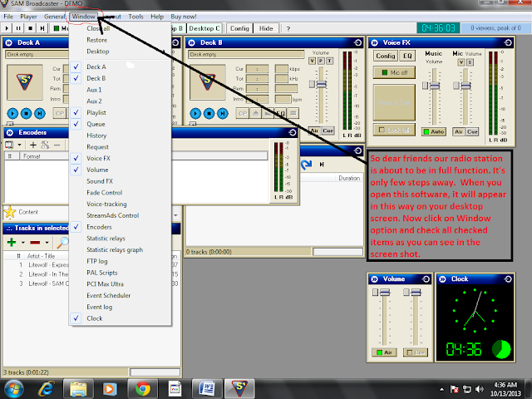Skip Deck A to next track
The width and height of the screenshot is (532, 399).
coord(40,113)
